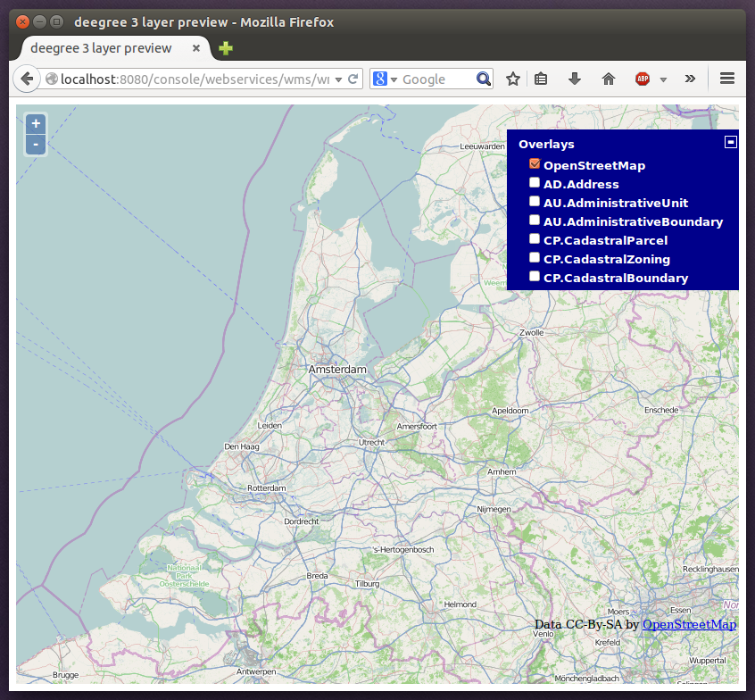
Task: Zoom in using the map plus control
Action: pyautogui.click(x=35, y=123)
